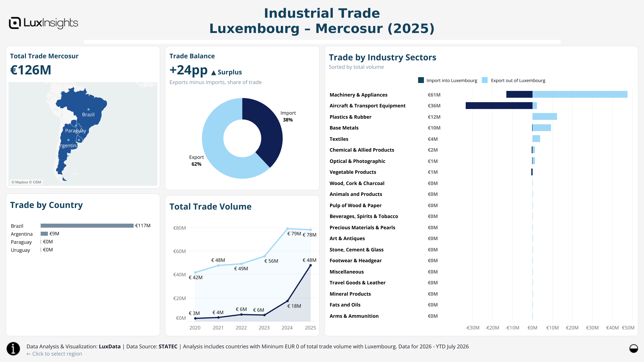The height and width of the screenshot is (362, 644).
Task: Click the Base Metals export bar
Action: (542, 128)
